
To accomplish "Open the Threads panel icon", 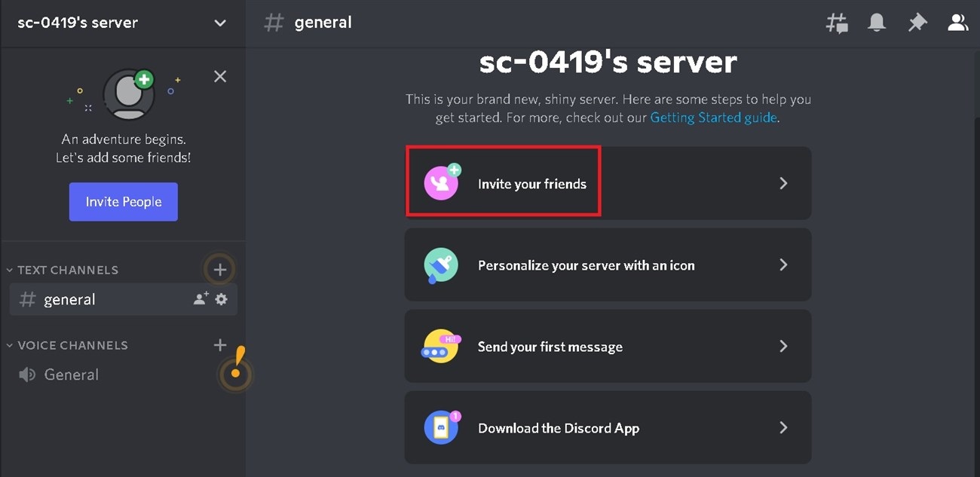I will 837,22.
